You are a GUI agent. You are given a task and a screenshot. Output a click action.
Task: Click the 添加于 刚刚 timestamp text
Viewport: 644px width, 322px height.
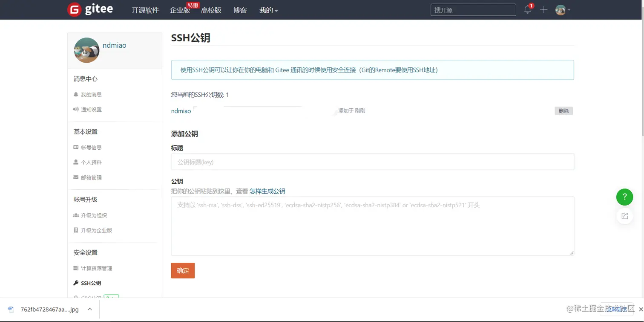point(352,111)
